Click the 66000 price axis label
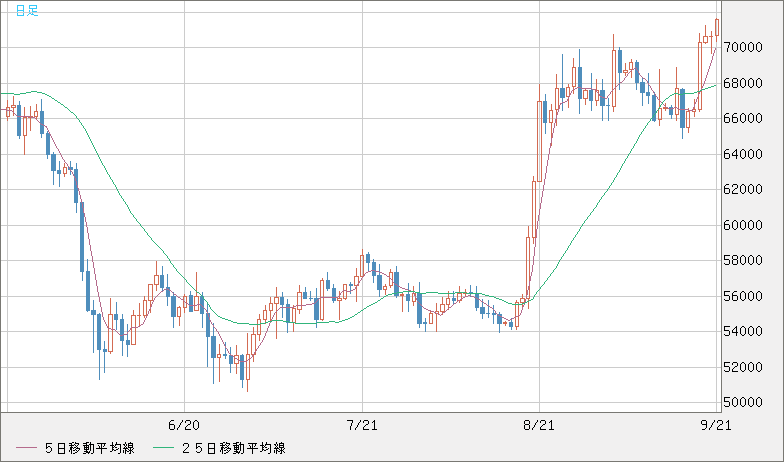 (745, 118)
